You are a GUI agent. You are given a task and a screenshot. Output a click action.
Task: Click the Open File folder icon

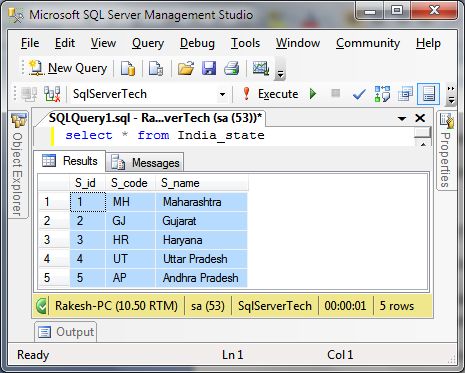tap(186, 68)
